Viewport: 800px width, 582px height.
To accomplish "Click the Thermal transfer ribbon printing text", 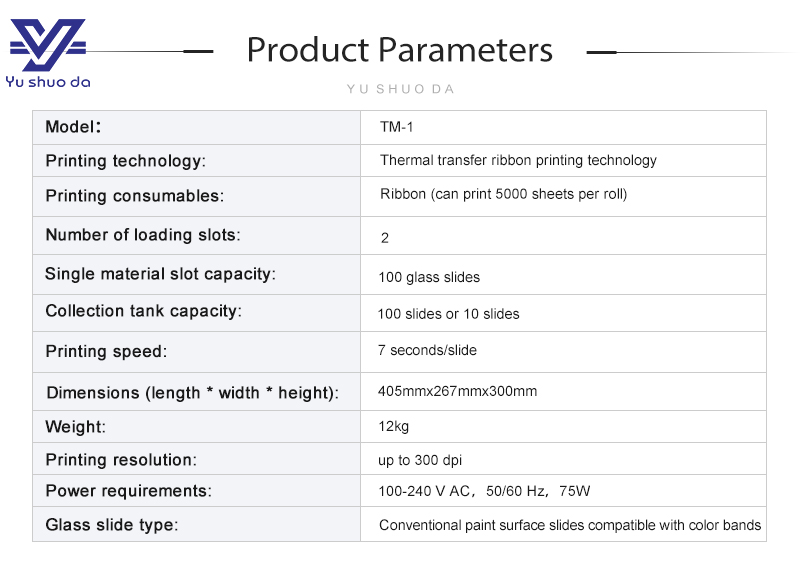I will coord(518,160).
